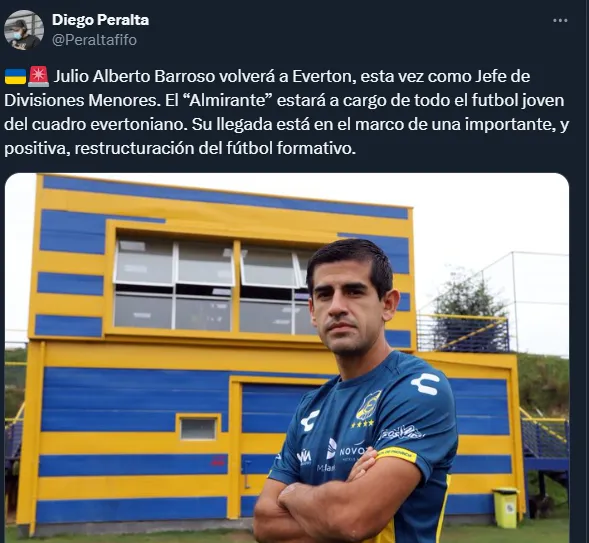Click Diego Peralta's profile avatar

point(24,30)
